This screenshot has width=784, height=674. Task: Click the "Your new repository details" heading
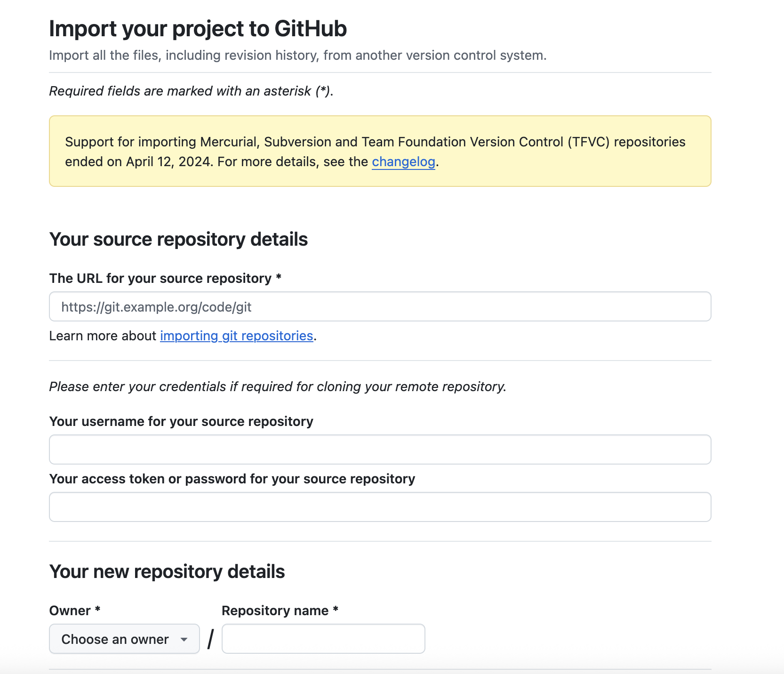[167, 572]
